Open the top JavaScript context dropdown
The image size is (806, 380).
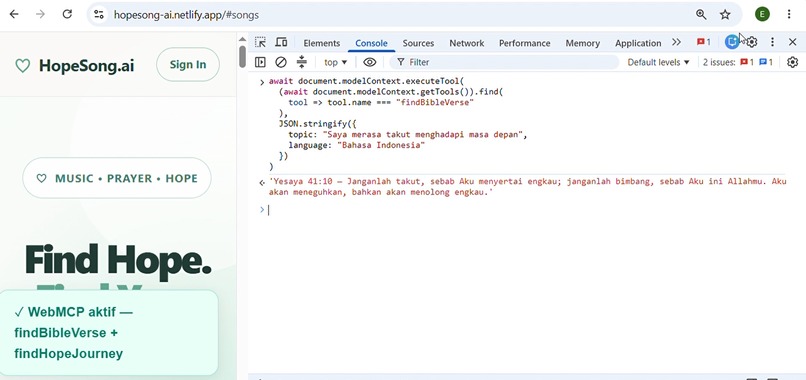tap(336, 62)
